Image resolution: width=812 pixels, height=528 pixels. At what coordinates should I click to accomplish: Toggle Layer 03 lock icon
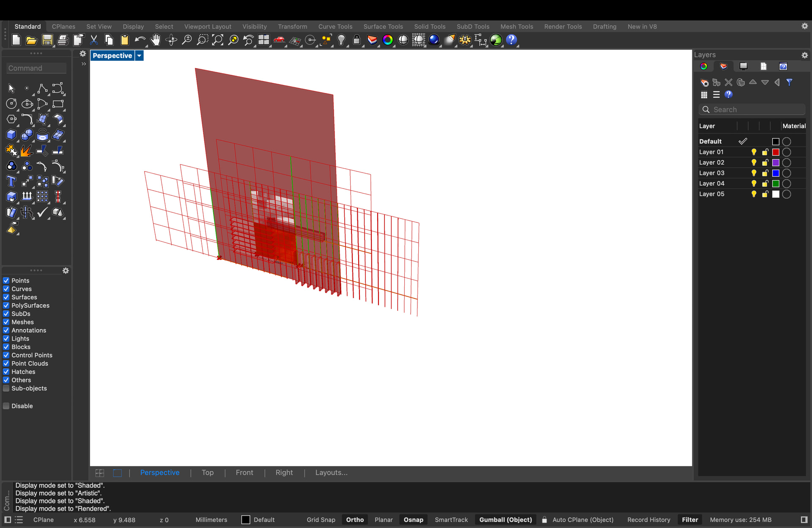pyautogui.click(x=765, y=173)
